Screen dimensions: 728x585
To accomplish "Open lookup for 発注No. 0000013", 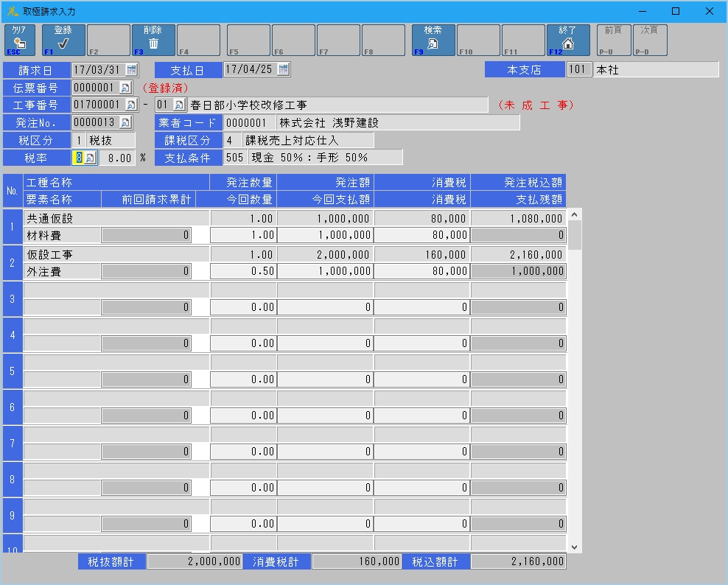I will click(x=125, y=122).
